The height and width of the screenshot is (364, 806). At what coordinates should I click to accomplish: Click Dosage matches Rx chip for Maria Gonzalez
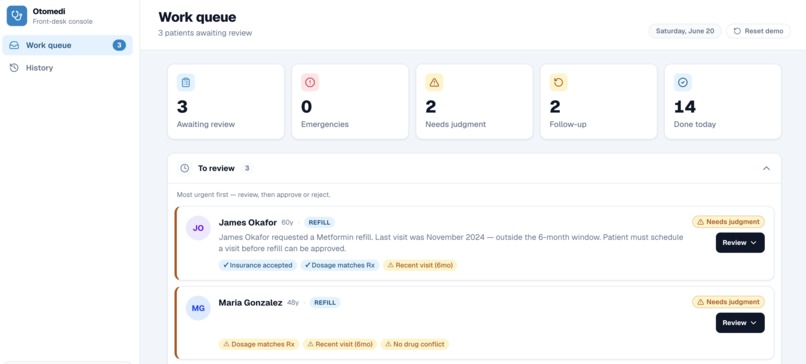[x=259, y=344]
